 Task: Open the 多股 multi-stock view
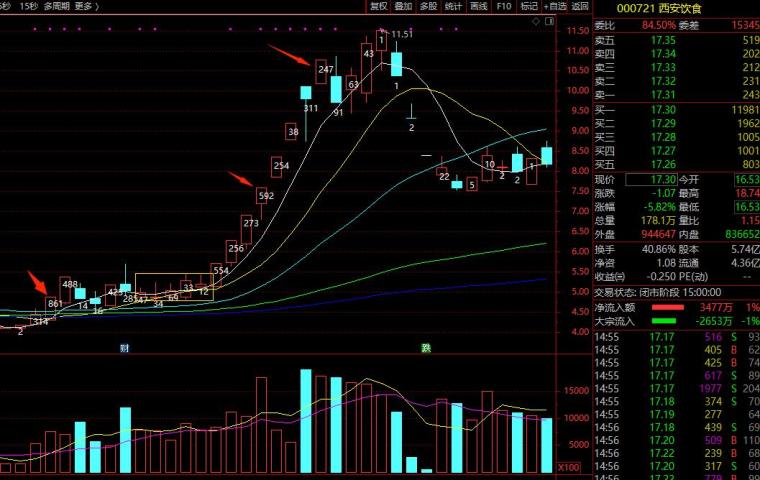click(428, 6)
